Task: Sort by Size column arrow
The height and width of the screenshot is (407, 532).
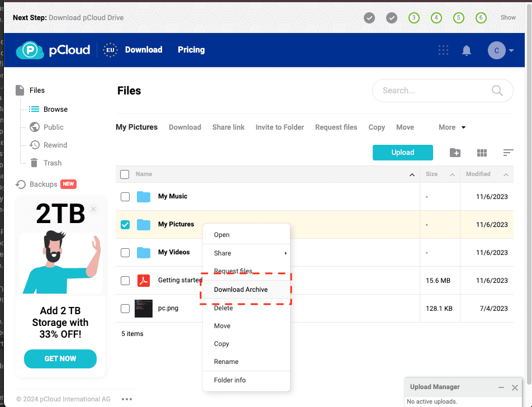Action: click(x=452, y=174)
